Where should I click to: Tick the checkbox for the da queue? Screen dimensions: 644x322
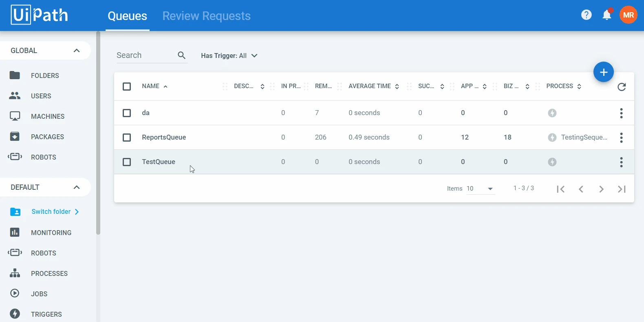click(x=127, y=113)
